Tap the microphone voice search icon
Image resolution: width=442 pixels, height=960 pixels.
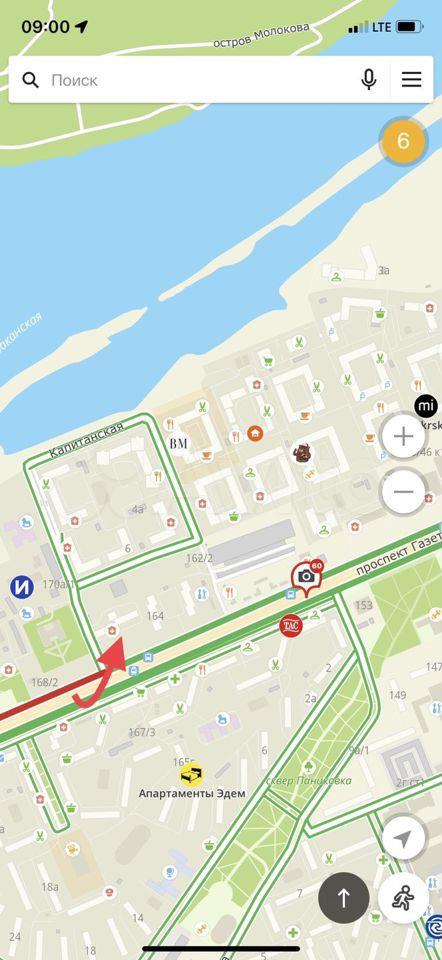click(369, 80)
